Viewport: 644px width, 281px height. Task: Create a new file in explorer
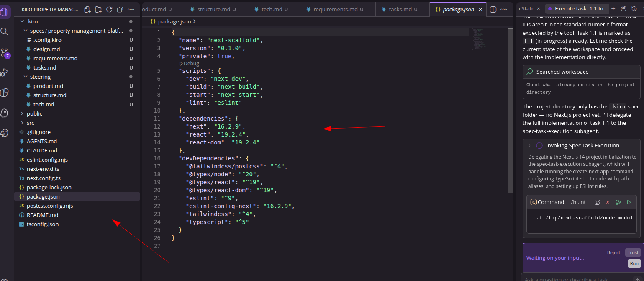click(x=87, y=9)
